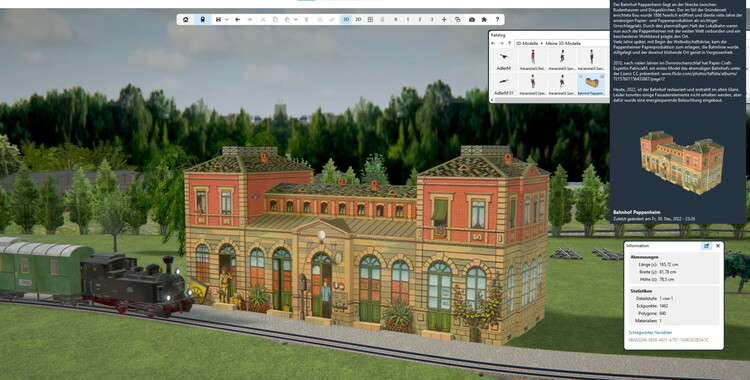Expand 3D-Modelle breadcrumb arrow in Katalog
The image size is (750, 380).
tap(542, 43)
